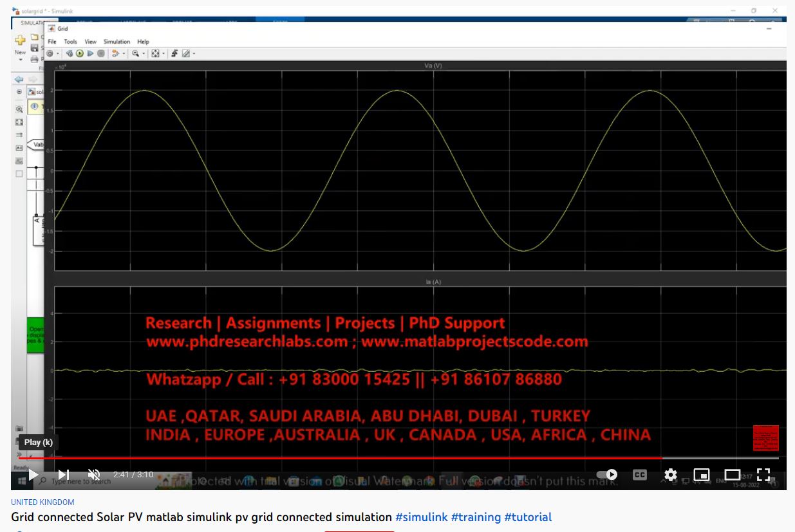This screenshot has width=795, height=532.
Task: Open YouTube player settings gear
Action: coord(670,475)
